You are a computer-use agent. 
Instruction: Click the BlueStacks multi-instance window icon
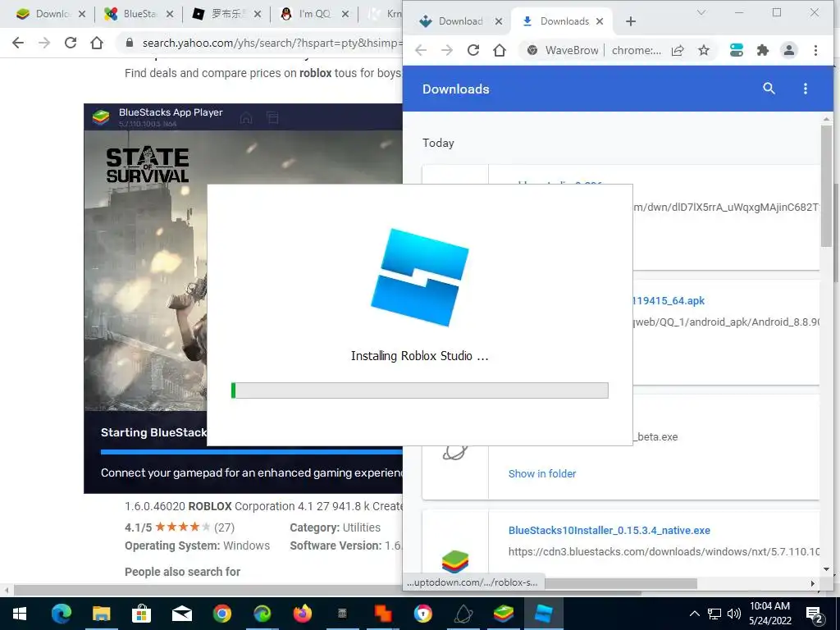(x=272, y=117)
